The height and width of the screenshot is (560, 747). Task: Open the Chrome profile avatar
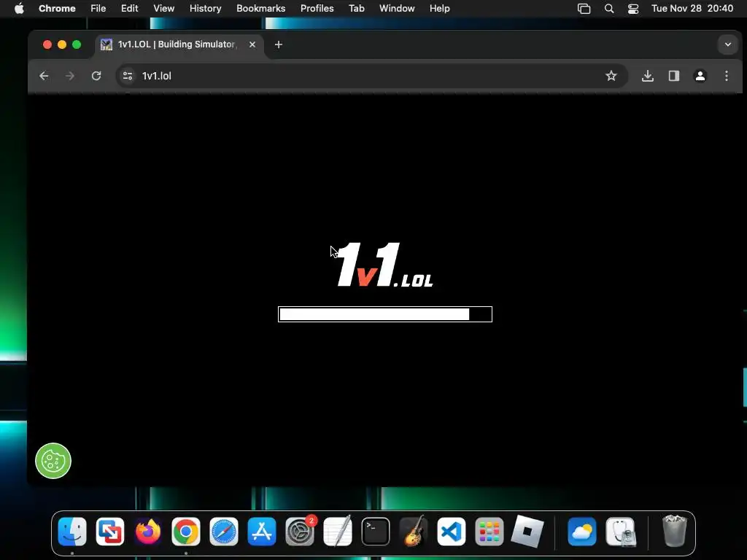(x=700, y=76)
